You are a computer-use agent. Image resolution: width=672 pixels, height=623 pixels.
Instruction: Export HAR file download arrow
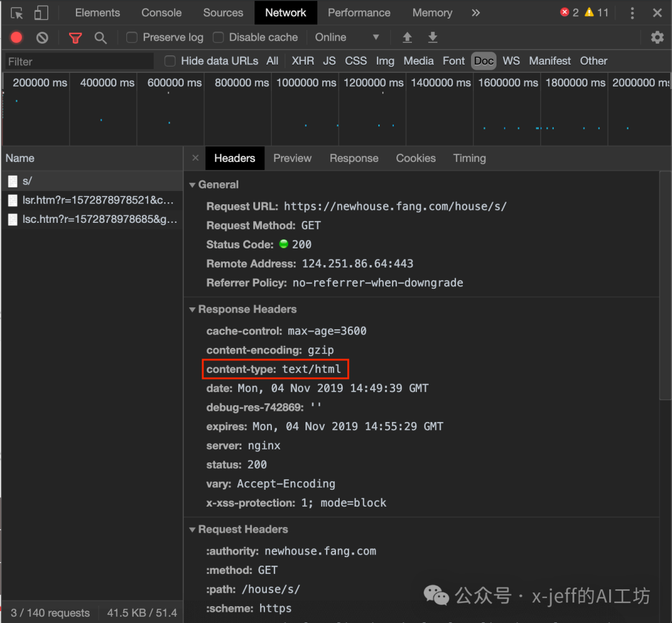(433, 37)
